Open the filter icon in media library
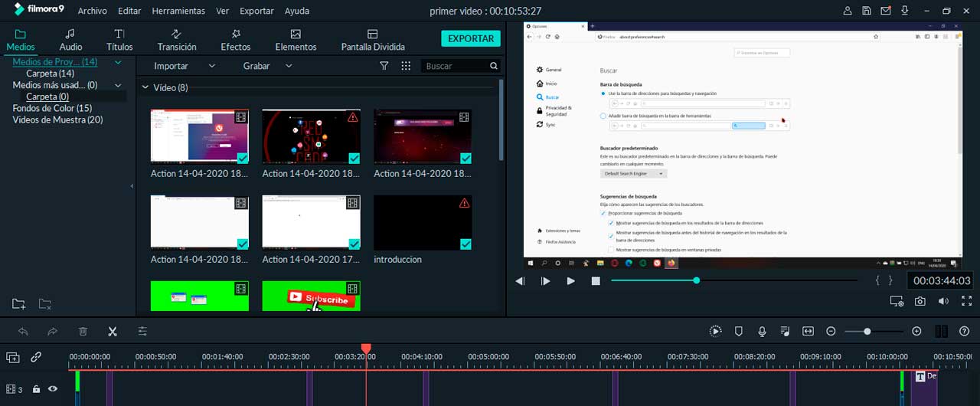 click(384, 66)
